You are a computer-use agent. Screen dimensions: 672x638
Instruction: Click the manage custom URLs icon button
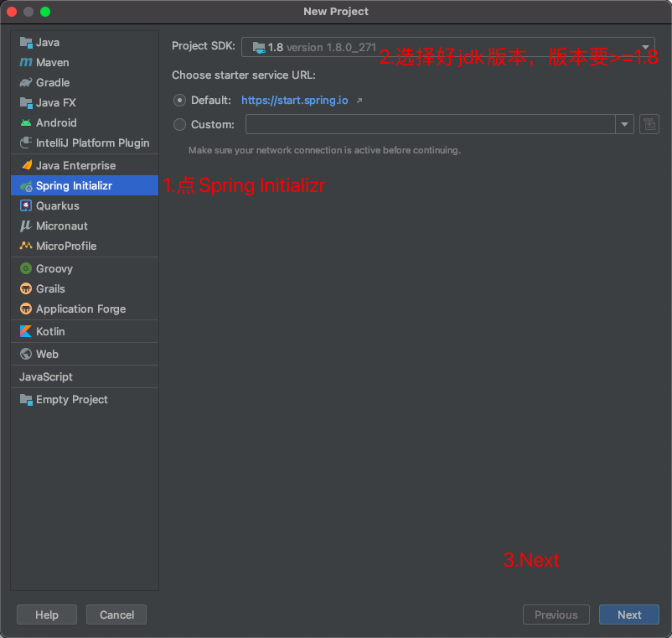[649, 124]
